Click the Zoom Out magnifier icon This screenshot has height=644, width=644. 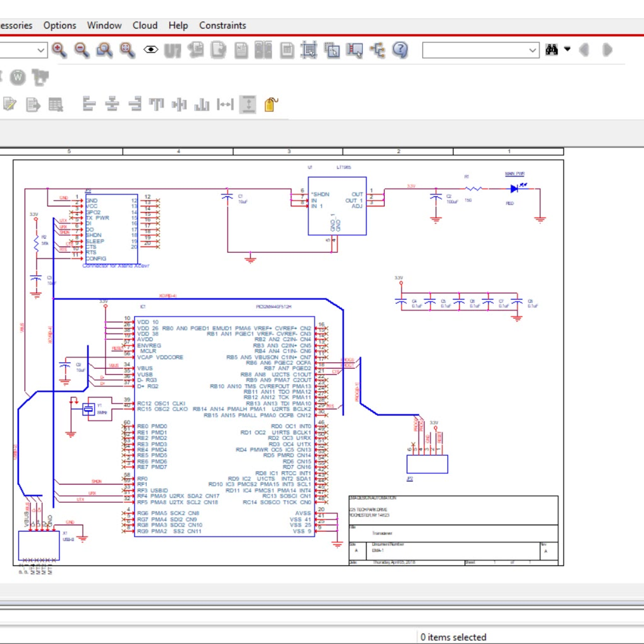[x=82, y=50]
